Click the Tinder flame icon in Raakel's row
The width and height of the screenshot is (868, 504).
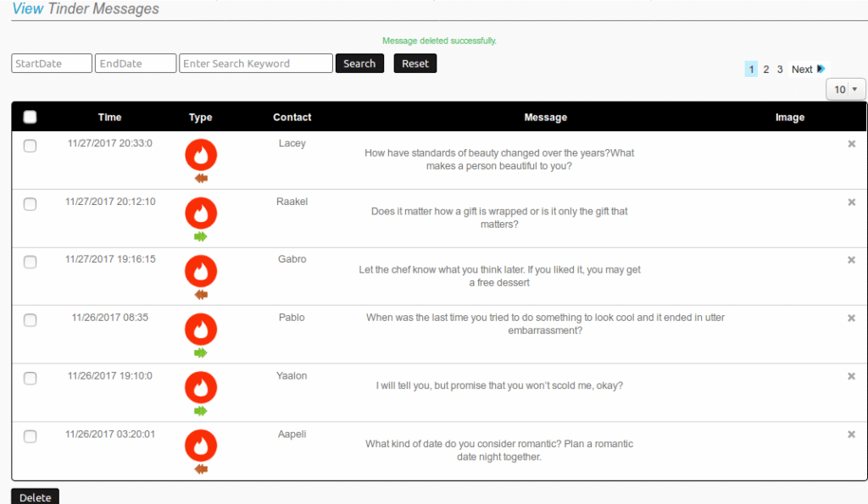[x=201, y=213]
